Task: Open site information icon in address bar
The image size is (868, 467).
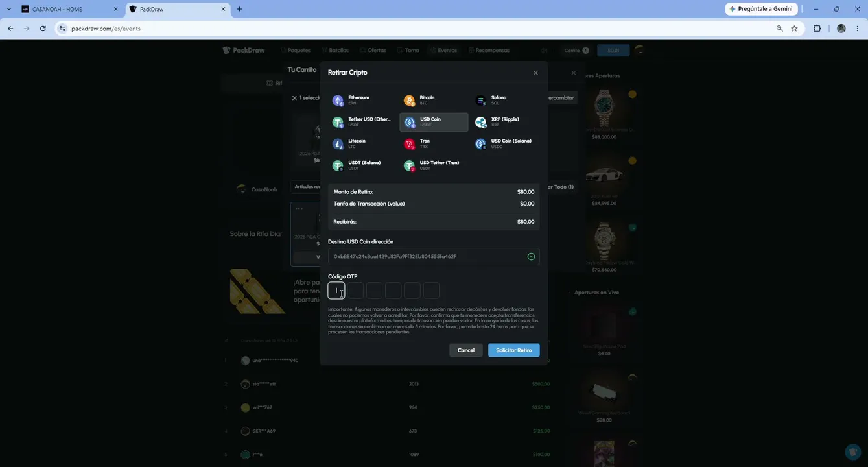Action: tap(62, 29)
